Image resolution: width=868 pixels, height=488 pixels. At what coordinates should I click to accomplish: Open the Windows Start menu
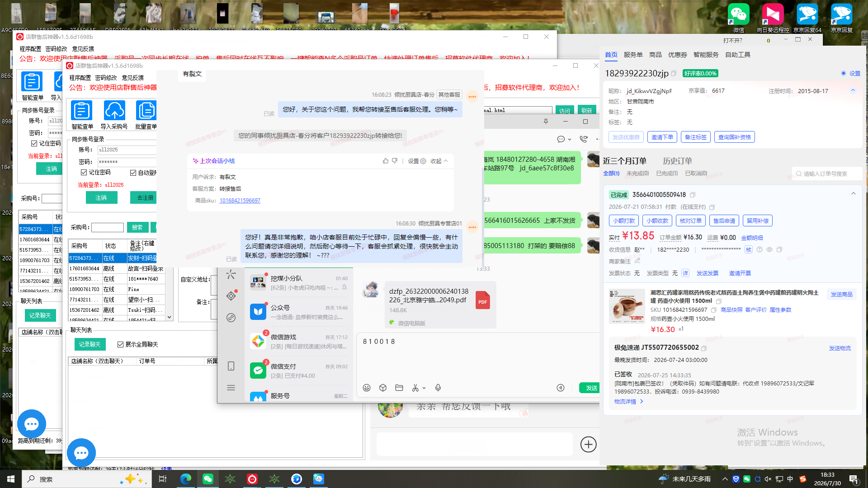point(11,479)
